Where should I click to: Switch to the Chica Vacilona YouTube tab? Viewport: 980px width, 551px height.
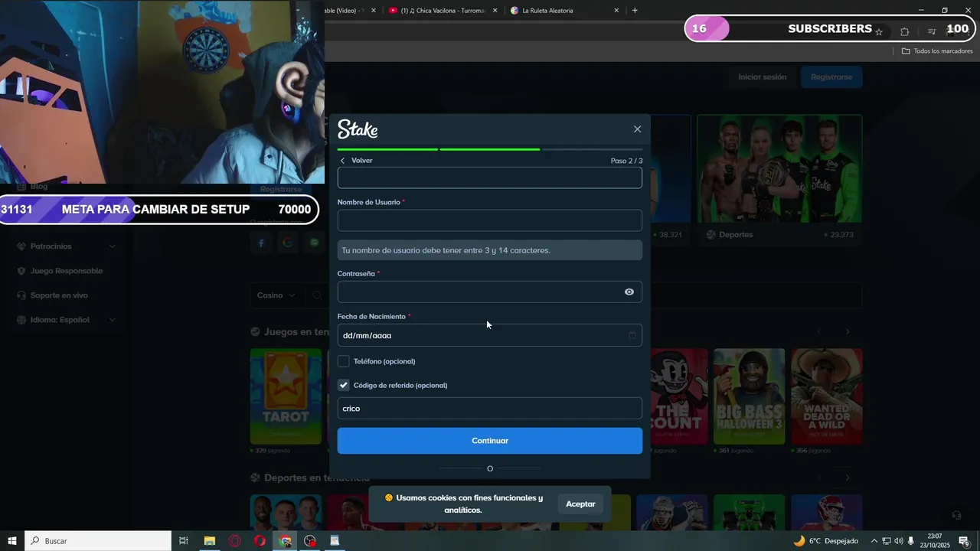click(x=443, y=11)
